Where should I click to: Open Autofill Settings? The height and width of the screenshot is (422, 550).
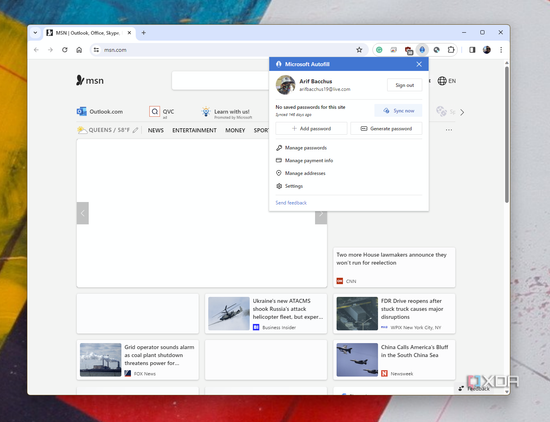tap(289, 186)
